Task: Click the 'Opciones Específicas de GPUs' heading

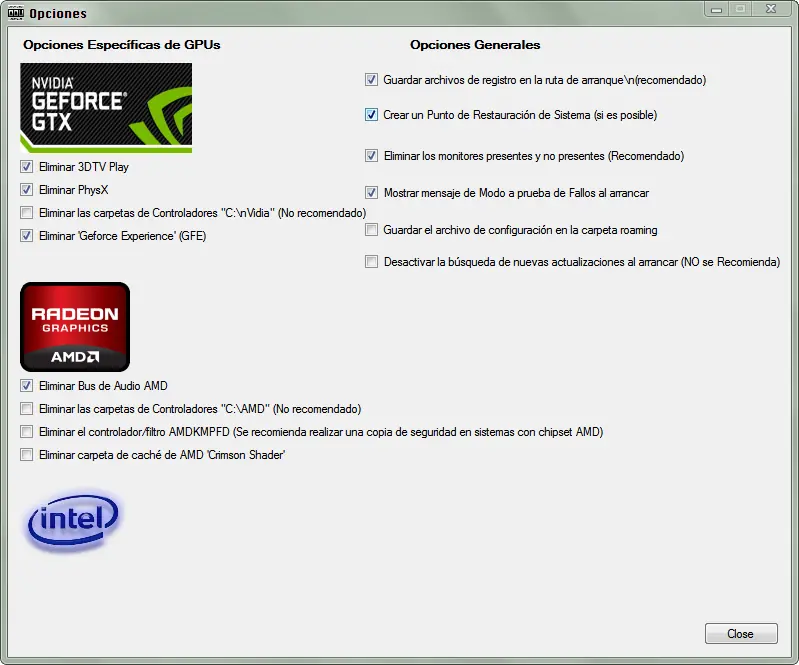Action: [122, 45]
